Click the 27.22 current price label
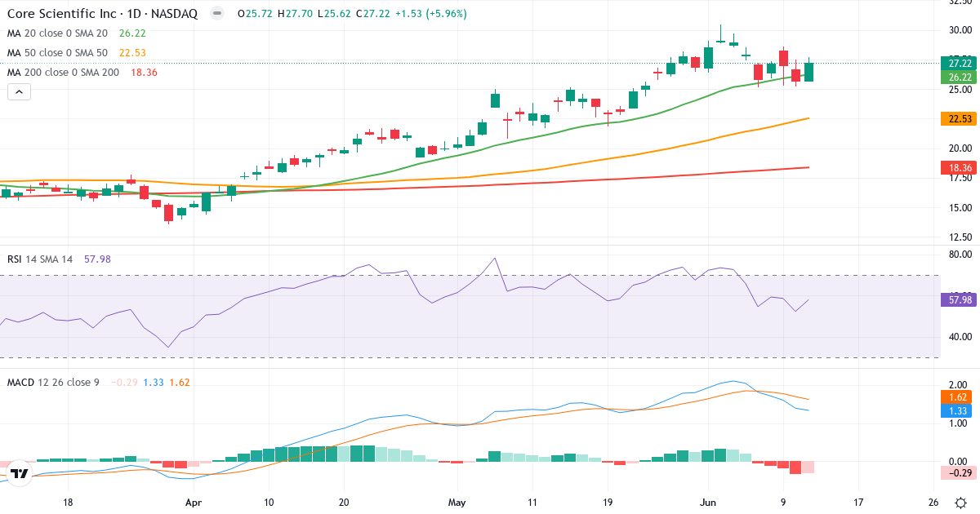This screenshot has width=980, height=514. 957,63
